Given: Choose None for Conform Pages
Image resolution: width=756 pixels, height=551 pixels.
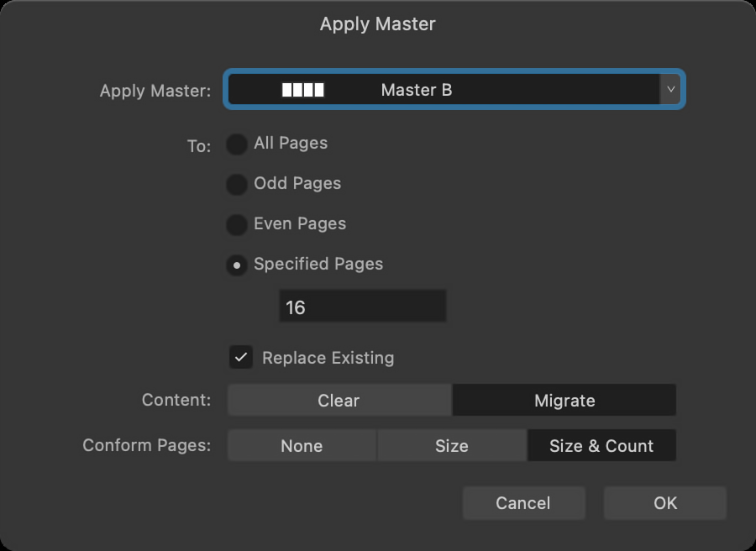Looking at the screenshot, I should (302, 446).
